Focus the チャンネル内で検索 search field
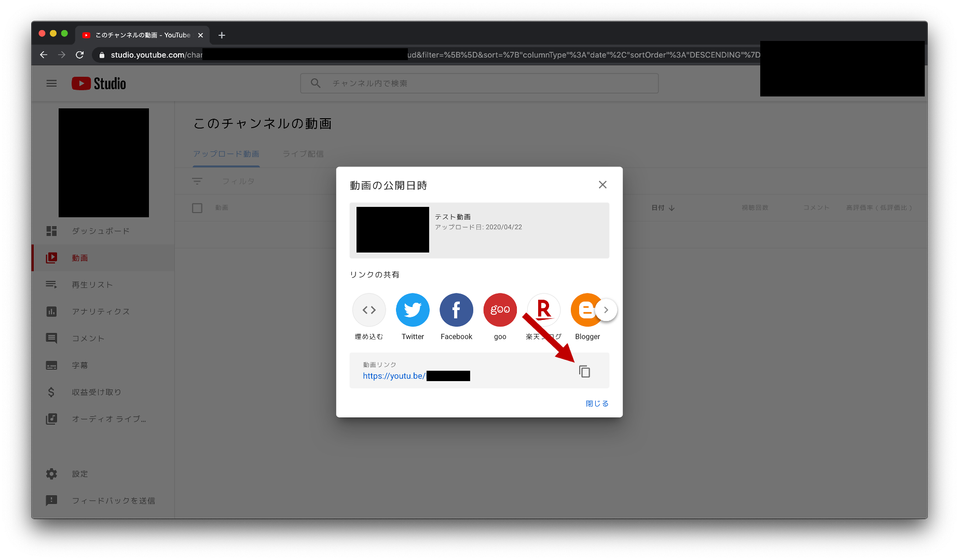 [x=479, y=83]
